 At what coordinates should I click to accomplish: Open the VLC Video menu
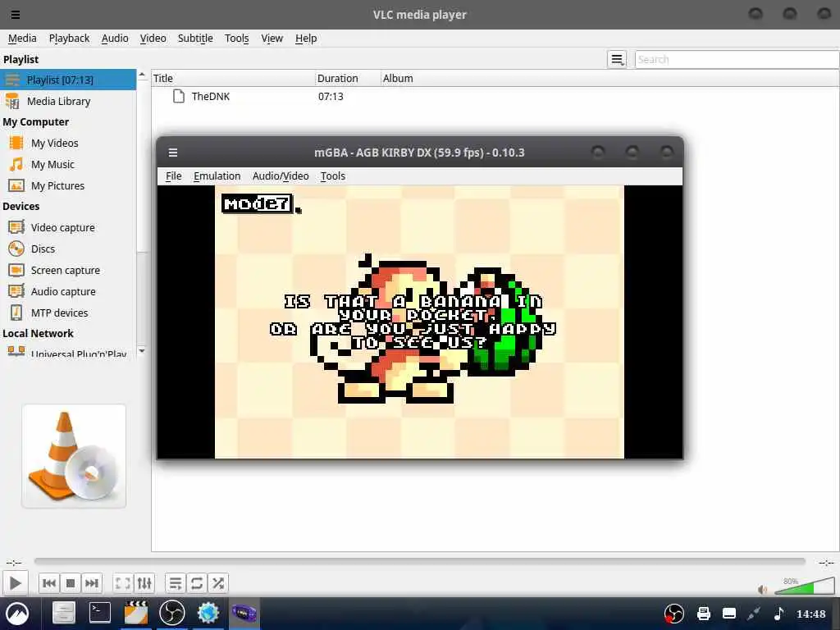click(153, 38)
